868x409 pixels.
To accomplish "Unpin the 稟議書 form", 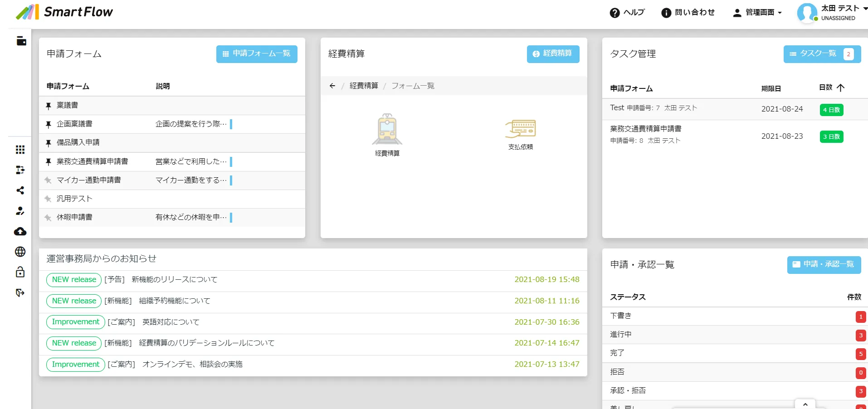I will pyautogui.click(x=48, y=105).
